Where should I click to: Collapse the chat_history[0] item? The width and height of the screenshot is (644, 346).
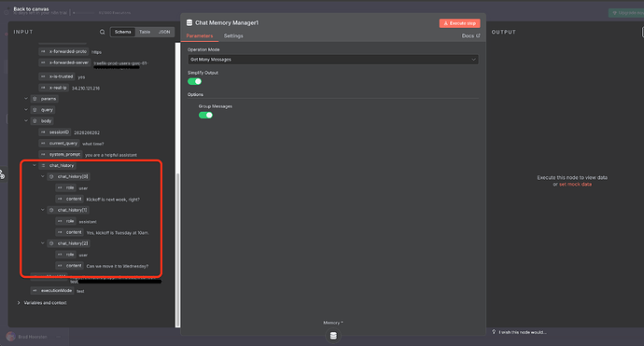coord(42,176)
